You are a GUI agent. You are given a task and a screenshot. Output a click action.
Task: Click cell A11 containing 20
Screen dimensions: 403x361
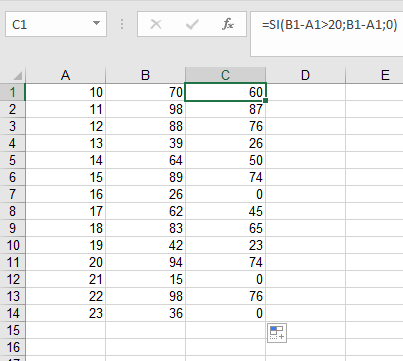coord(65,262)
